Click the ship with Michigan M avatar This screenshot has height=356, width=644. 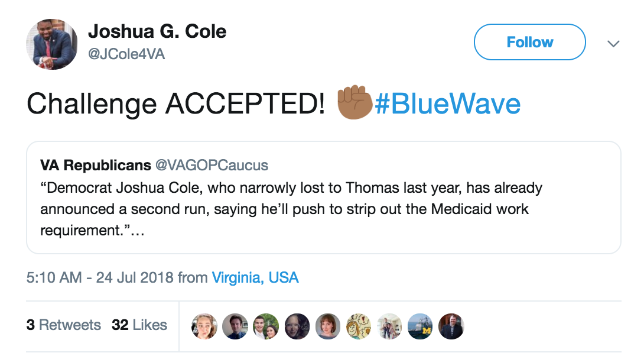point(420,326)
